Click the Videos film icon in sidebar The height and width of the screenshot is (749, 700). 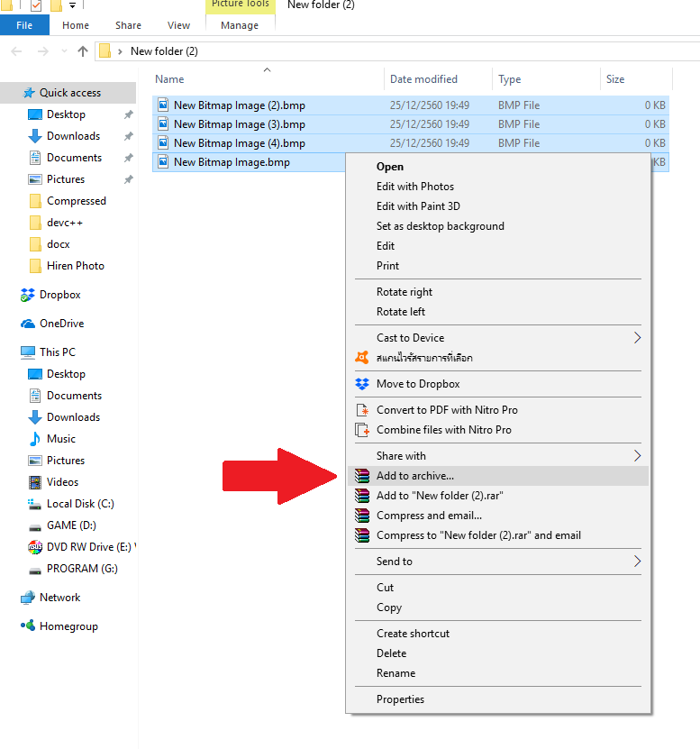click(x=35, y=482)
